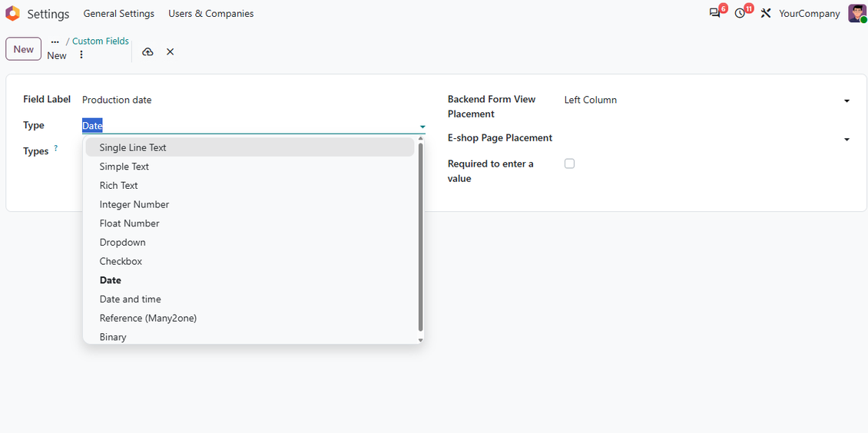Choose bold Date type option
This screenshot has width=868, height=433.
(250, 280)
